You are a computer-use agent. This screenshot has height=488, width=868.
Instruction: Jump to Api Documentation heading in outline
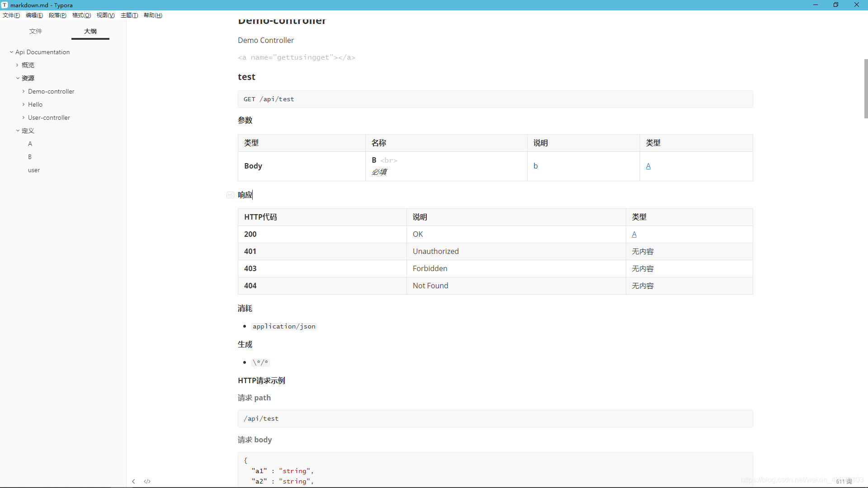click(42, 52)
